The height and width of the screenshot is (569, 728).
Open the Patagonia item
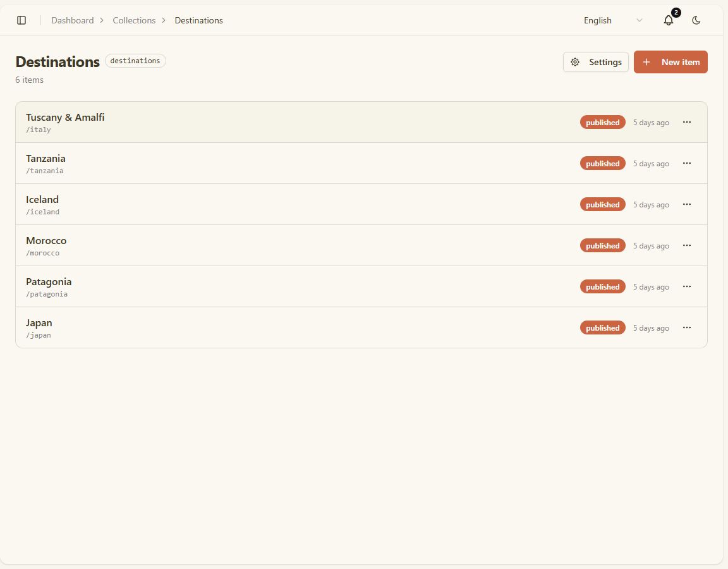tap(361, 286)
